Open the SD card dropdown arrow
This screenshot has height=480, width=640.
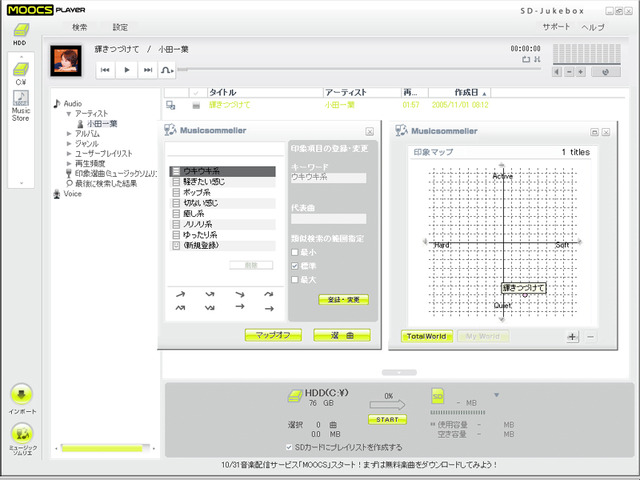point(497,395)
